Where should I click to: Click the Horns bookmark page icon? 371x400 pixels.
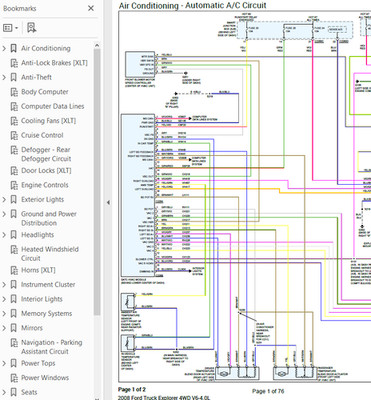[14, 270]
